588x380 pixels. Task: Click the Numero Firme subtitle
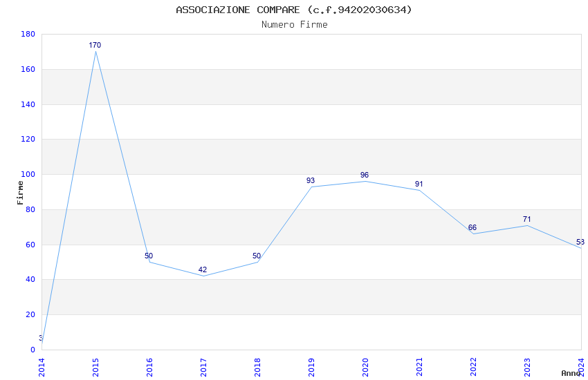click(295, 25)
